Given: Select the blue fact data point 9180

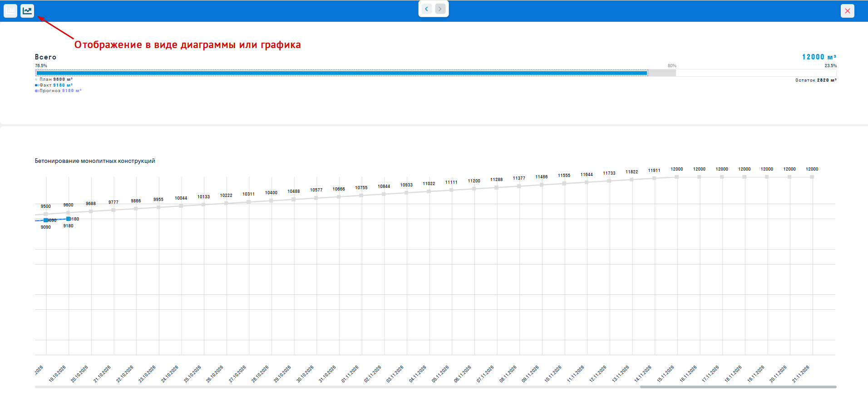Looking at the screenshot, I should click(x=68, y=219).
